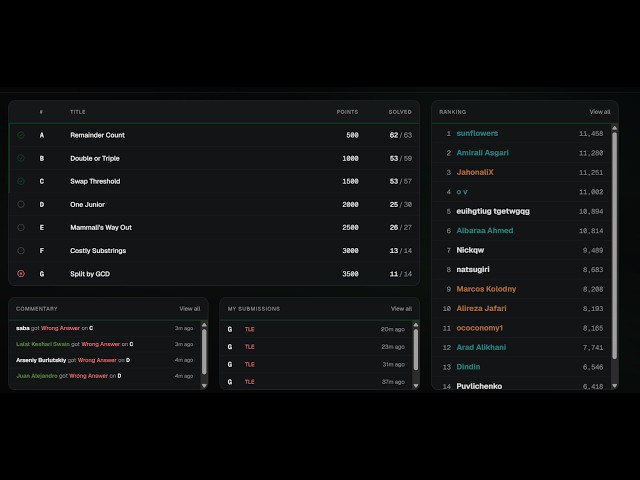Click sunflowers' score 11,458
This screenshot has width=640, height=480.
point(591,133)
